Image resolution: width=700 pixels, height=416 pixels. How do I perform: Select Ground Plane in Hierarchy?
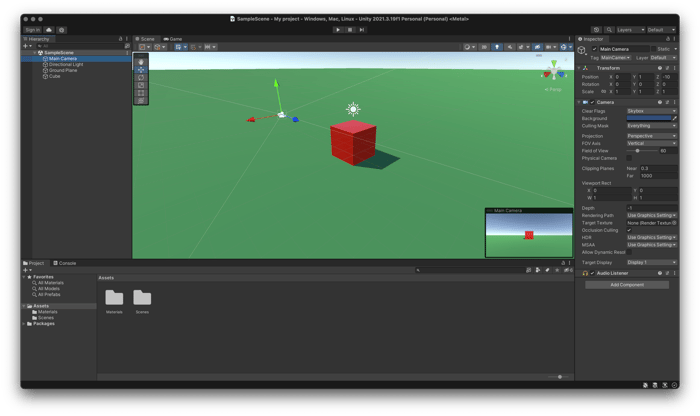pos(62,70)
